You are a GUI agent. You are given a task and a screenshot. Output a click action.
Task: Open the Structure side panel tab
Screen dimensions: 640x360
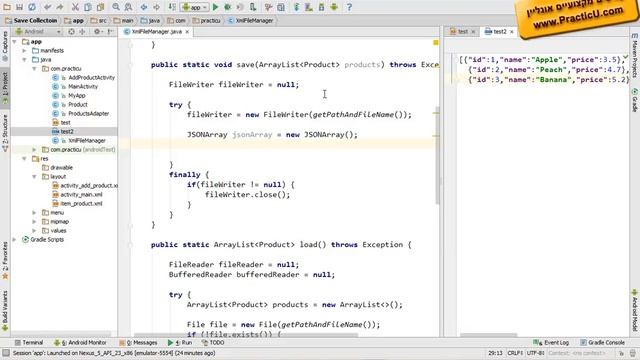coord(5,133)
